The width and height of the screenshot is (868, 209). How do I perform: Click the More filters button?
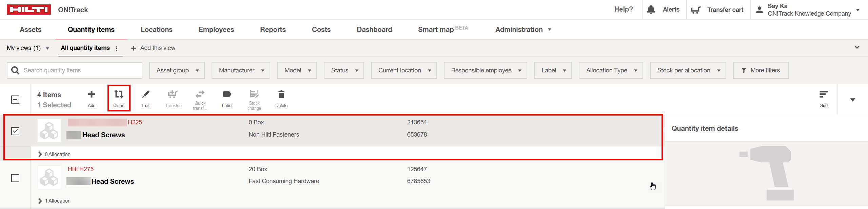[x=761, y=70]
